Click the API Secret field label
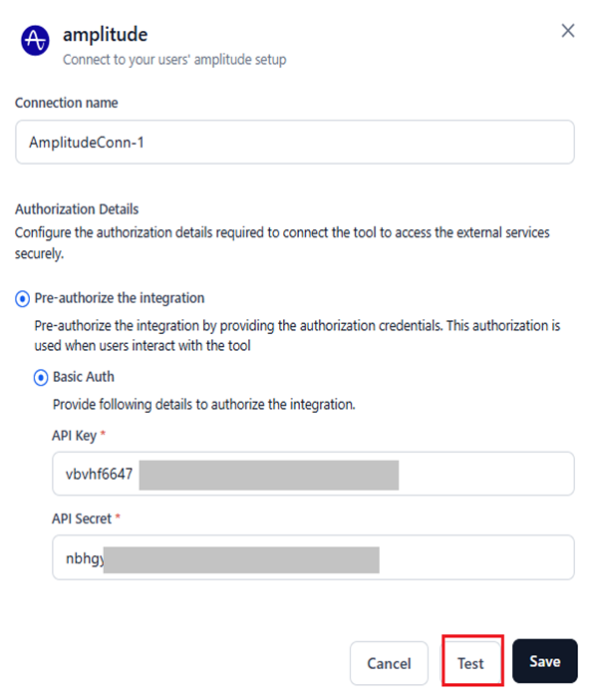The height and width of the screenshot is (700, 590). coord(82,519)
